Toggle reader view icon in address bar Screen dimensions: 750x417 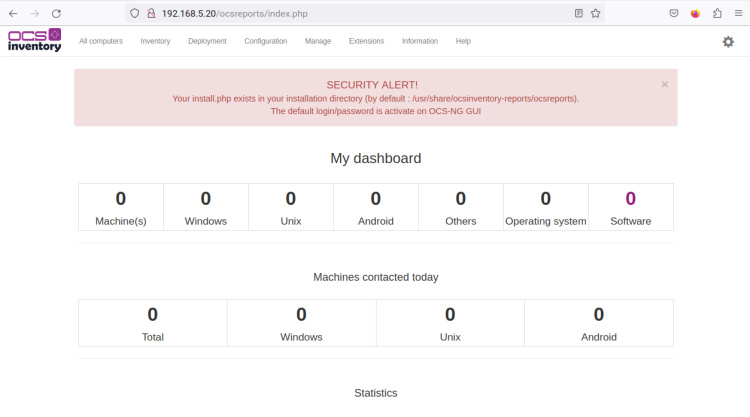578,14
